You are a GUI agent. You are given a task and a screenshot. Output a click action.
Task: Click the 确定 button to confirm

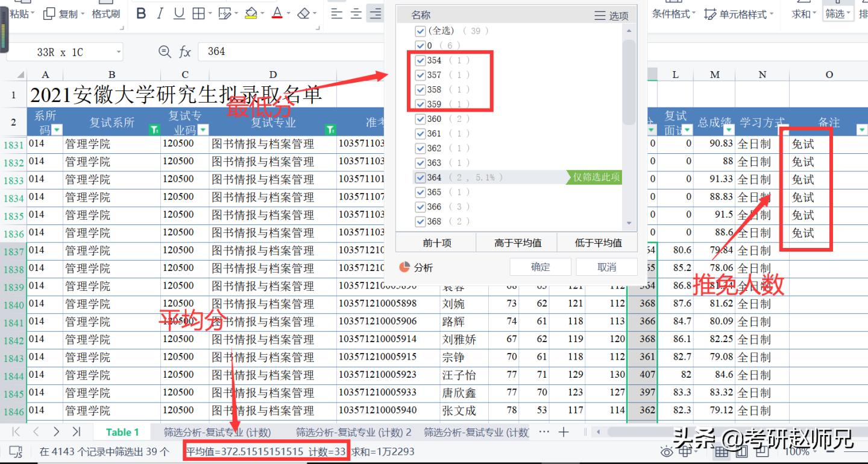539,266
